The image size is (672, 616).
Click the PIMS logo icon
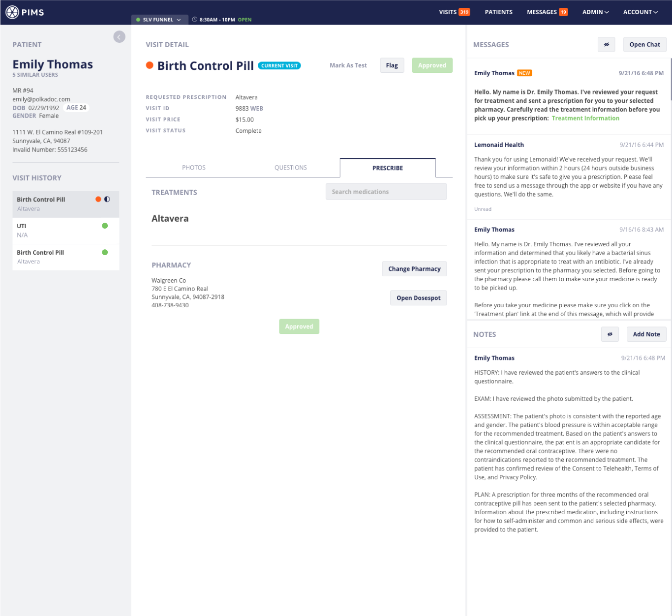[12, 12]
